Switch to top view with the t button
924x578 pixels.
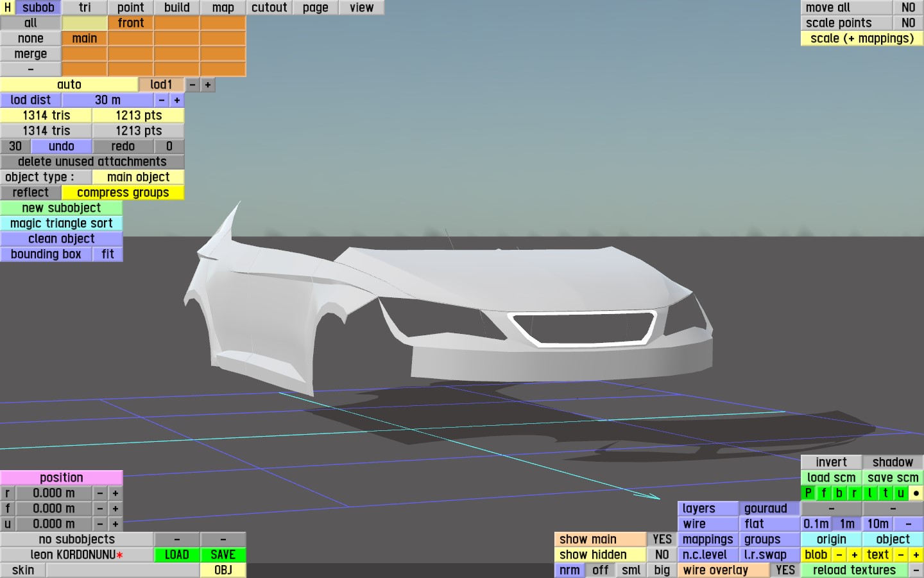[886, 493]
